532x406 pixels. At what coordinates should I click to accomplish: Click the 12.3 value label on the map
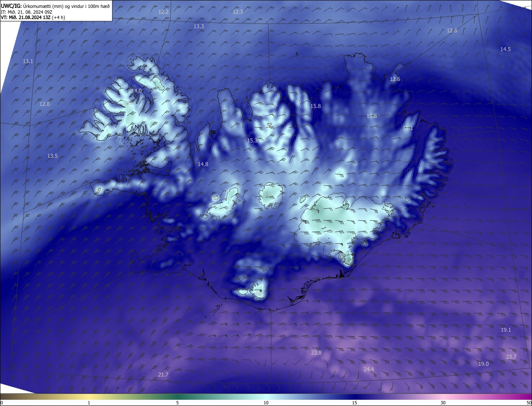pyautogui.click(x=238, y=12)
